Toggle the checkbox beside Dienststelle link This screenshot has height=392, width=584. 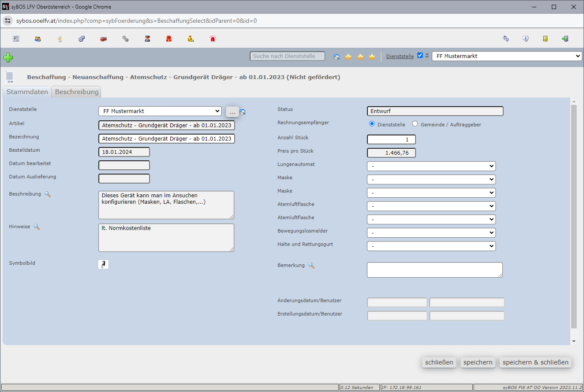(420, 55)
